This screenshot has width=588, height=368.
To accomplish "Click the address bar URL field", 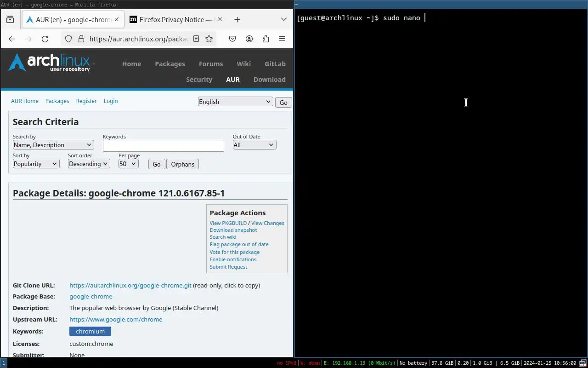I will click(138, 39).
